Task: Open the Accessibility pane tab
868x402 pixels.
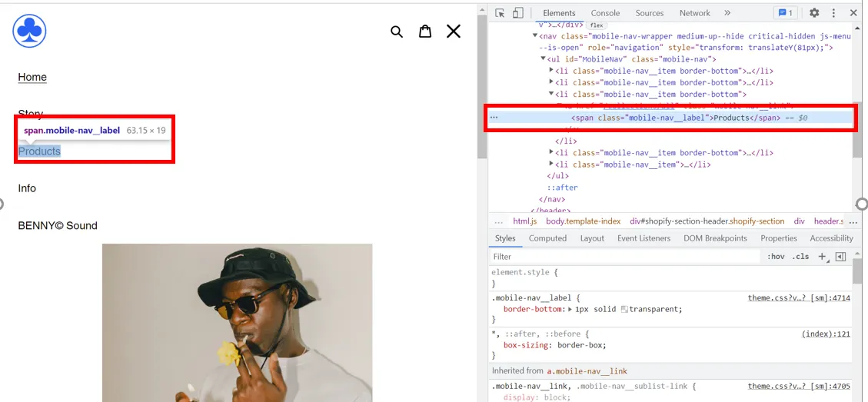Action: coord(831,238)
